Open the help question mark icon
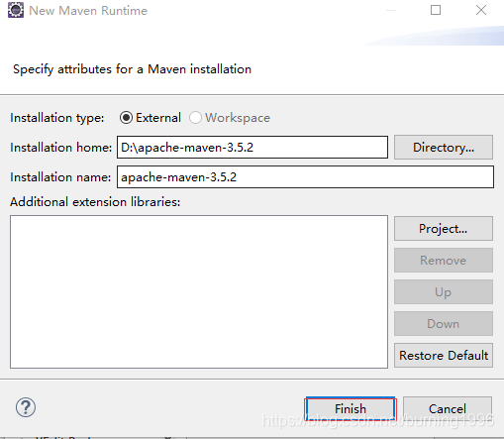 [26, 407]
